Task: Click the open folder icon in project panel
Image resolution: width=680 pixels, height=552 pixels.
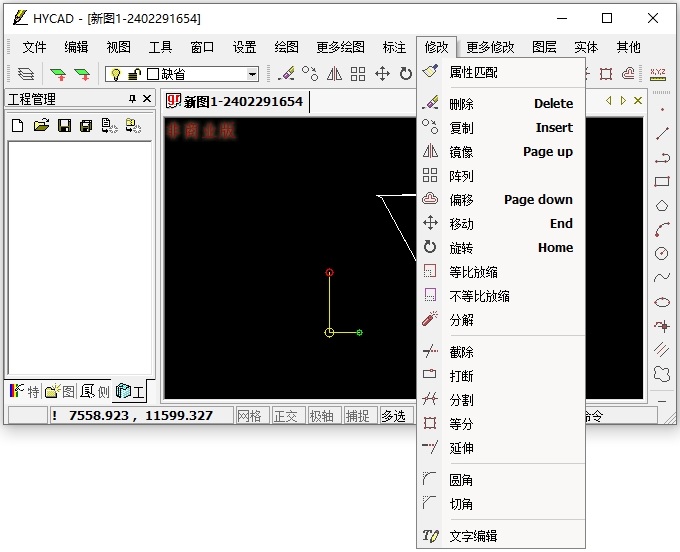Action: [x=41, y=125]
